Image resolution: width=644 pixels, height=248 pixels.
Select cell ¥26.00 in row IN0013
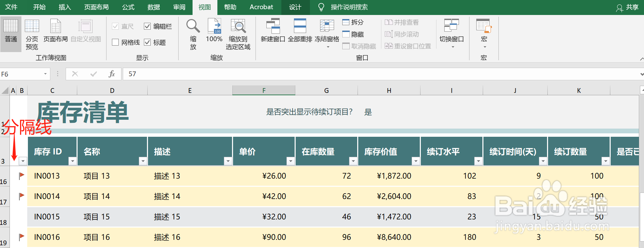[x=264, y=176]
